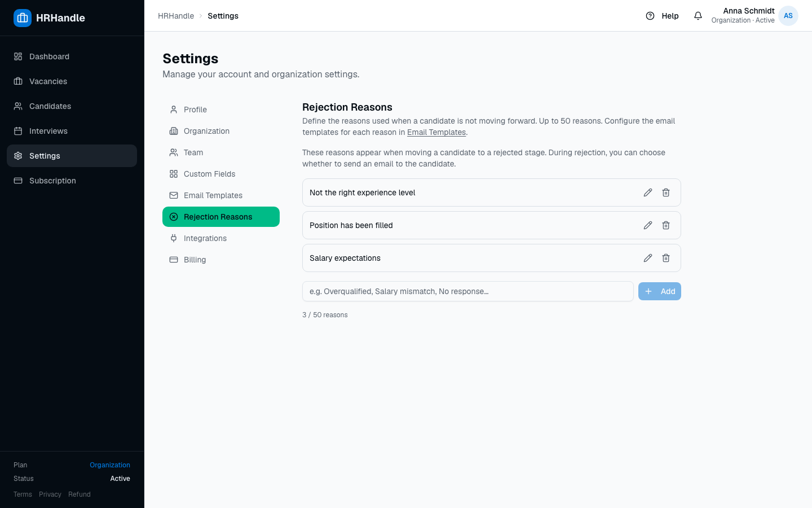Viewport: 812px width, 508px height.
Task: Click the HRHandle brand name text
Action: point(60,18)
